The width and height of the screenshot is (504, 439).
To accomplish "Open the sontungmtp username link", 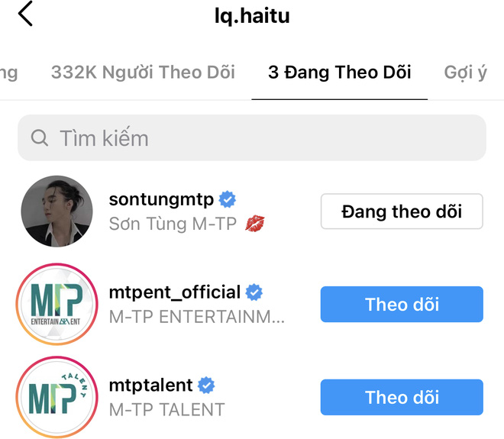I will [162, 200].
